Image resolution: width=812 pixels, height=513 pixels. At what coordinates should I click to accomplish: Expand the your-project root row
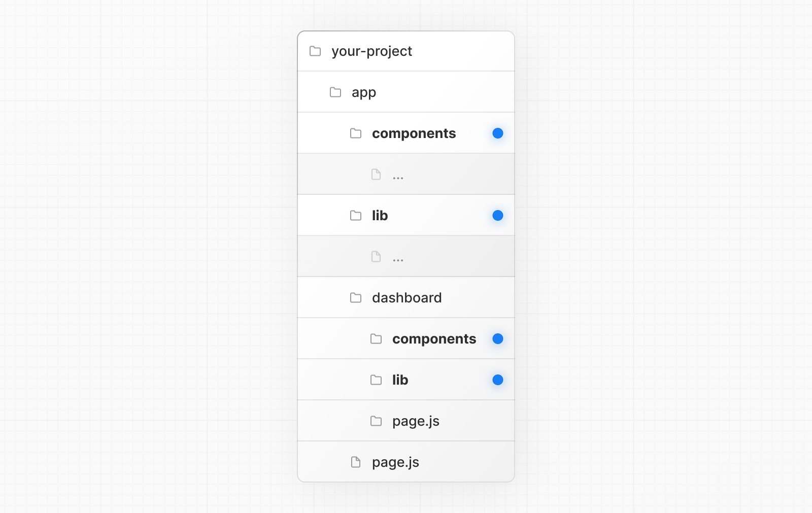[371, 51]
